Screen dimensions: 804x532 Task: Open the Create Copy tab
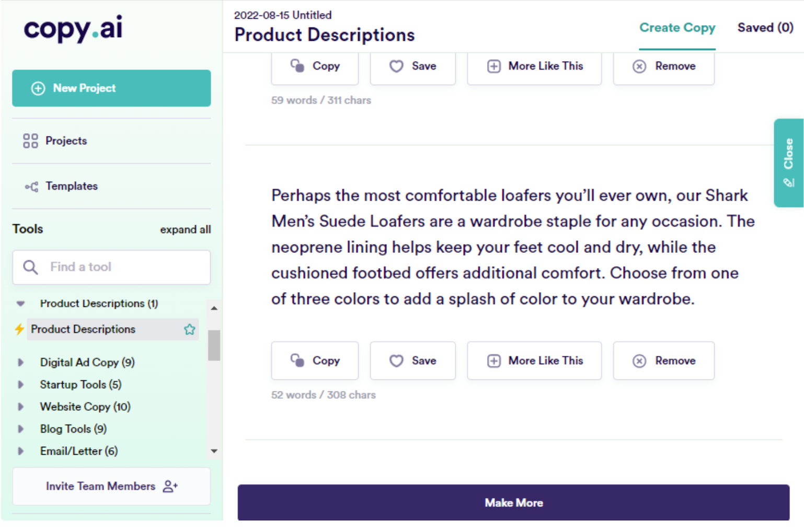pyautogui.click(x=677, y=28)
